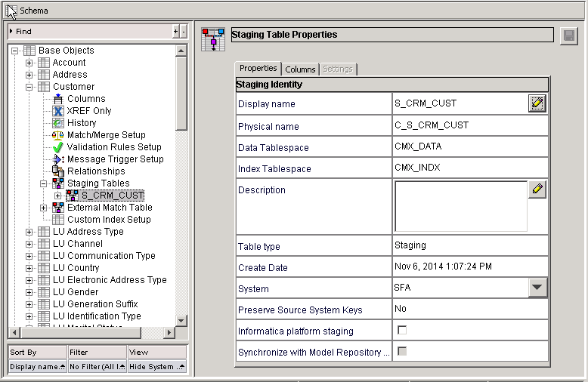This screenshot has width=588, height=382.
Task: Click the Account table icon
Action: pos(44,63)
